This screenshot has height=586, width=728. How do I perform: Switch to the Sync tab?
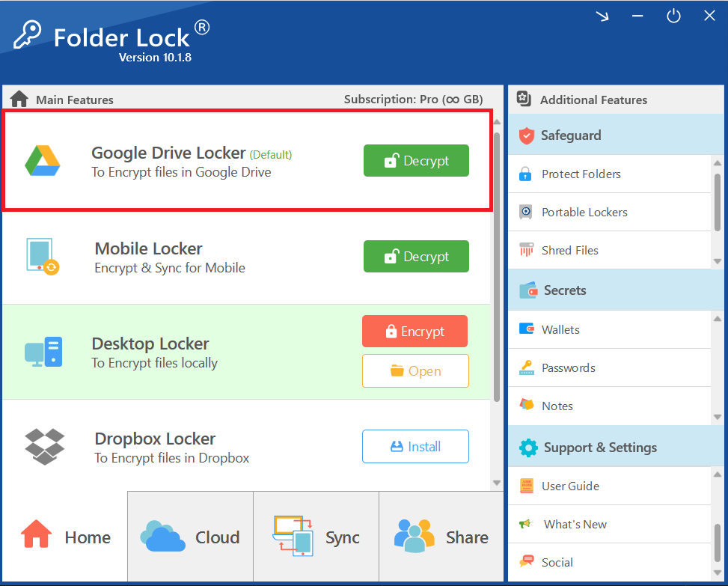[x=316, y=537]
